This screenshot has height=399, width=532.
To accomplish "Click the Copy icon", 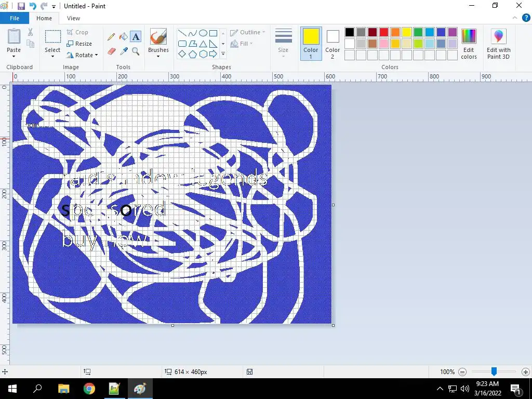I will pos(31,44).
